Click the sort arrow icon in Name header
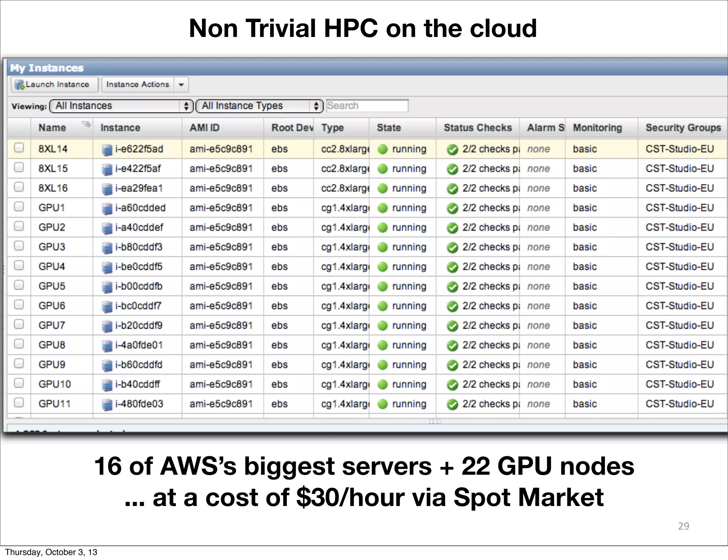The image size is (728, 560). point(86,124)
